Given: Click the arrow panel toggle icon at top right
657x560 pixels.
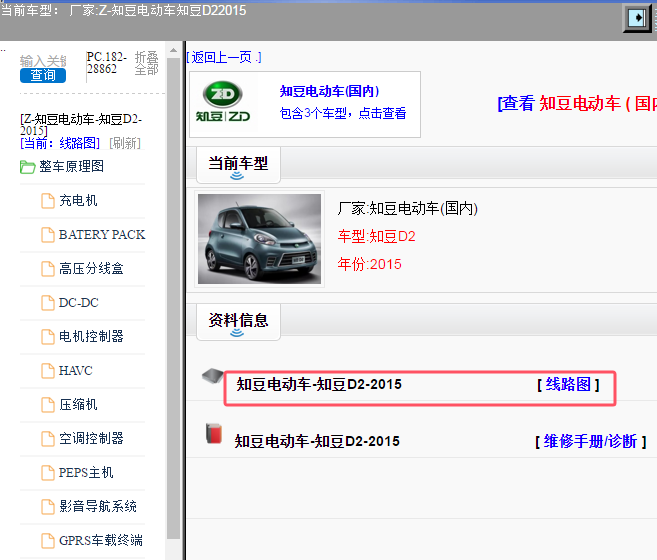Looking at the screenshot, I should 637,18.
